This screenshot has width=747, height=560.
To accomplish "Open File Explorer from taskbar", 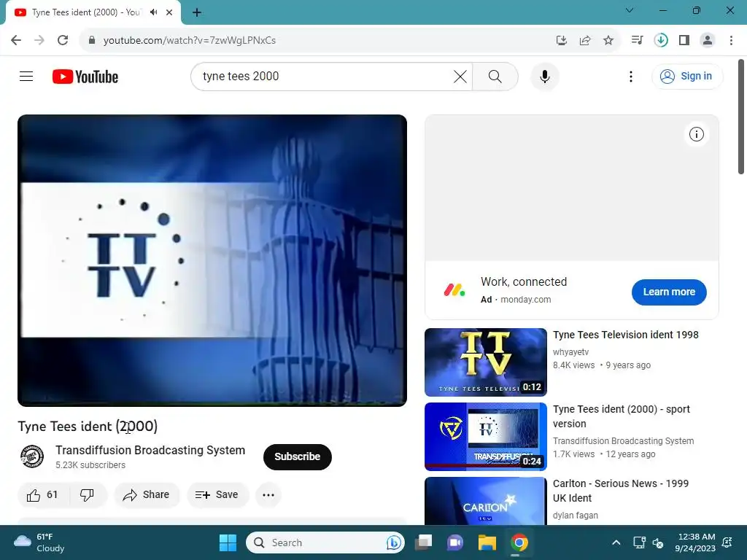I will click(487, 542).
